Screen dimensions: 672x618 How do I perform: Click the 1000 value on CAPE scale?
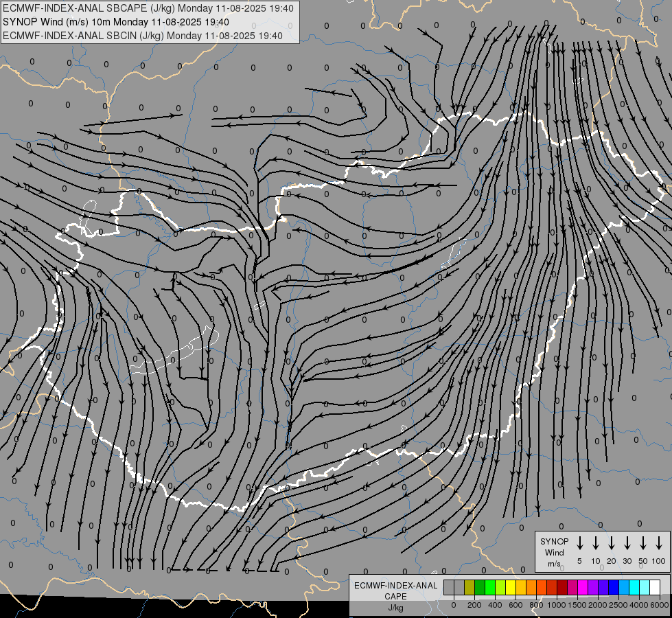tap(557, 605)
